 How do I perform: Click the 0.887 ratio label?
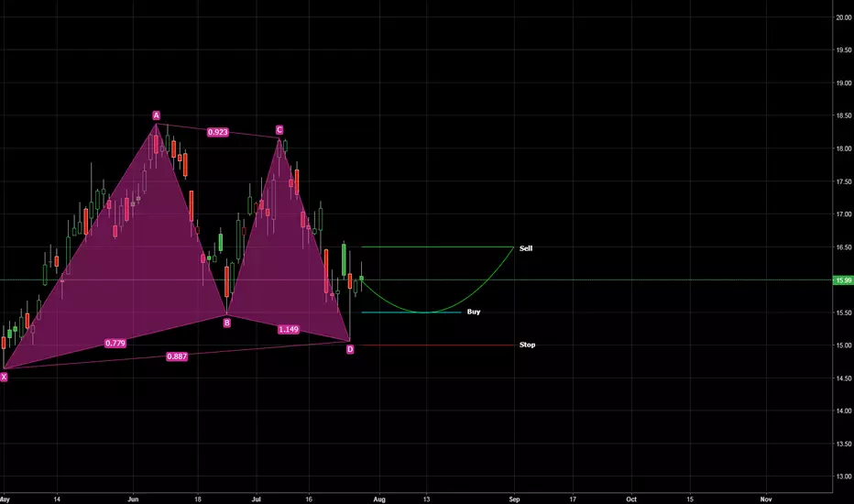click(177, 356)
